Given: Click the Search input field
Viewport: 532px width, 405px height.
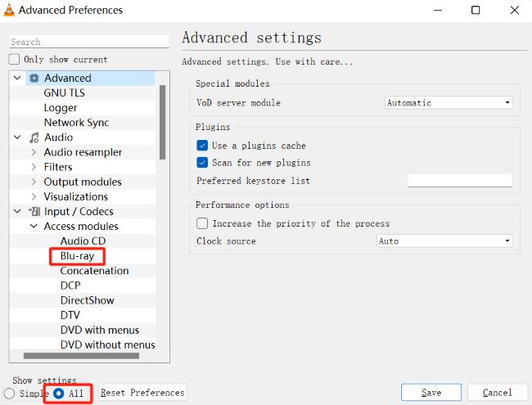Looking at the screenshot, I should coord(89,42).
